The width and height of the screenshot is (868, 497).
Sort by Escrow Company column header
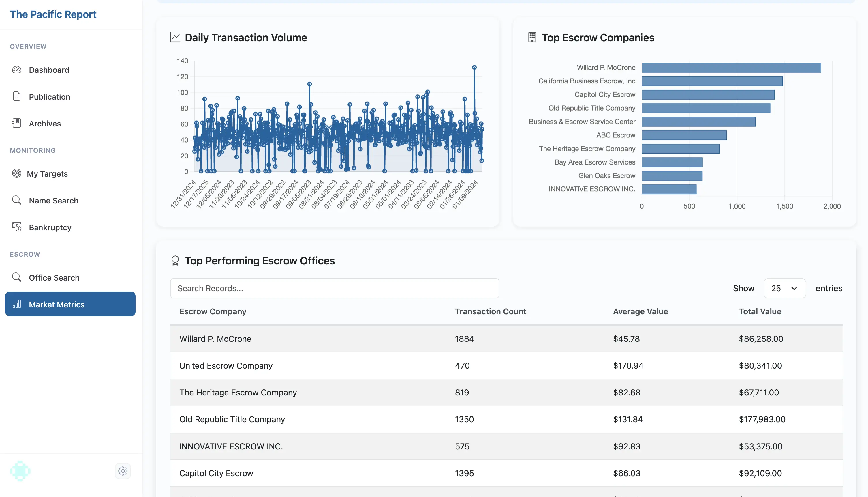pos(213,311)
